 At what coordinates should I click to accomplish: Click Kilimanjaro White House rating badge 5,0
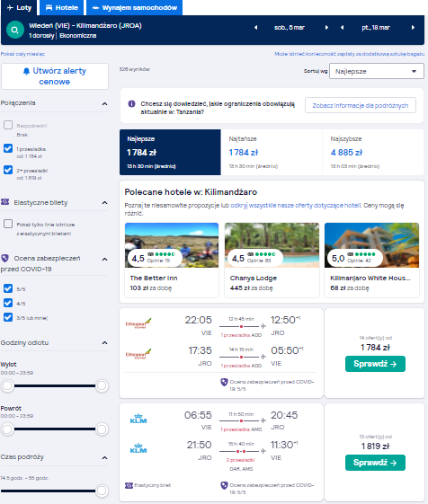click(355, 258)
